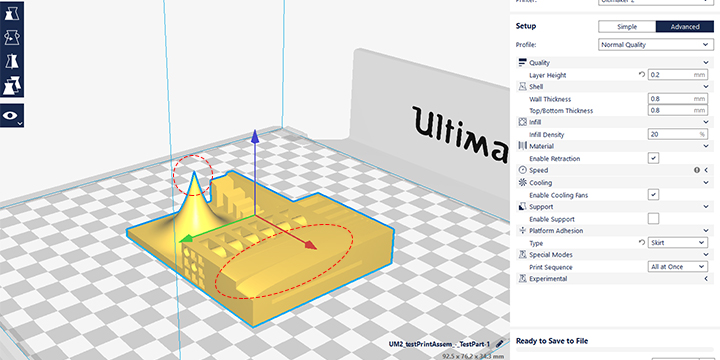Image resolution: width=720 pixels, height=360 pixels.
Task: Collapse the Material section chevron
Action: coord(706,146)
